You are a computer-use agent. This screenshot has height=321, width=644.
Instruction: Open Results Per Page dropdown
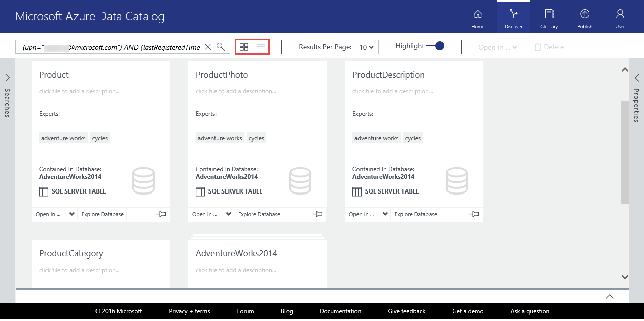pos(366,47)
